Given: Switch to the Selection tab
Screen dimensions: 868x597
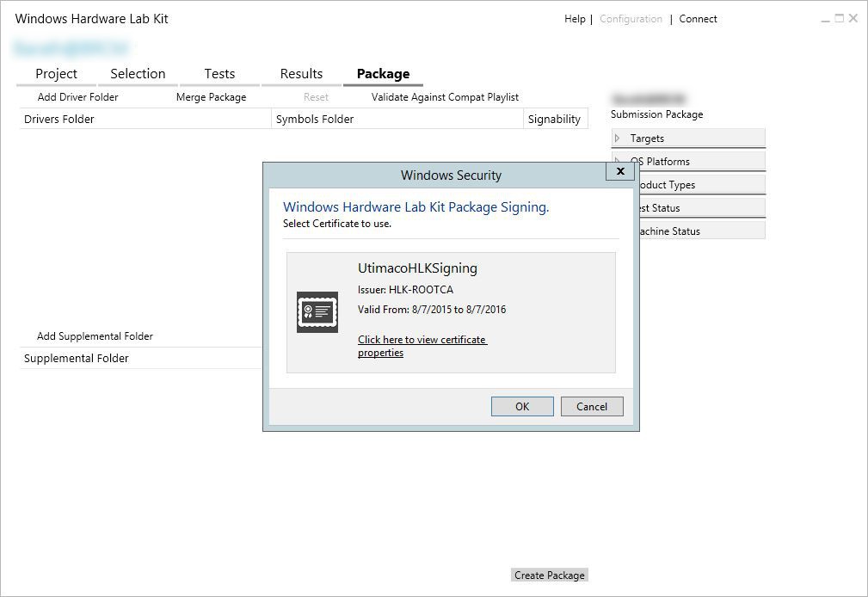Looking at the screenshot, I should (138, 74).
